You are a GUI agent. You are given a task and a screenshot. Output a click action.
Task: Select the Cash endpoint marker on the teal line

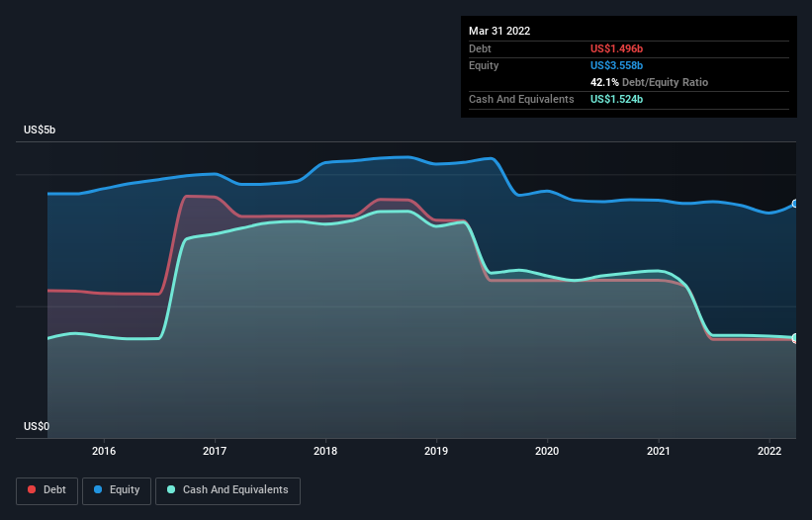[795, 337]
